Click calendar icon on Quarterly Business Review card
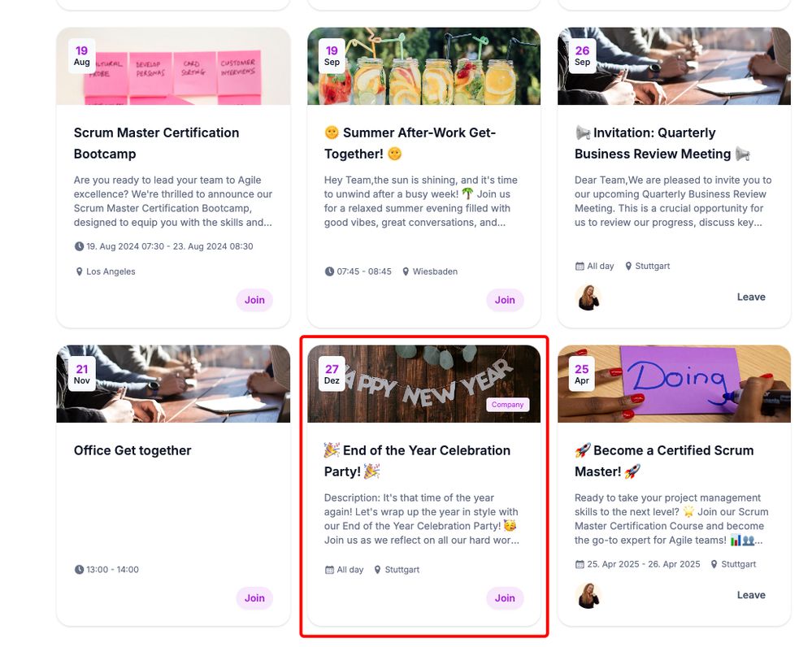Image resolution: width=812 pixels, height=647 pixels. click(x=580, y=267)
